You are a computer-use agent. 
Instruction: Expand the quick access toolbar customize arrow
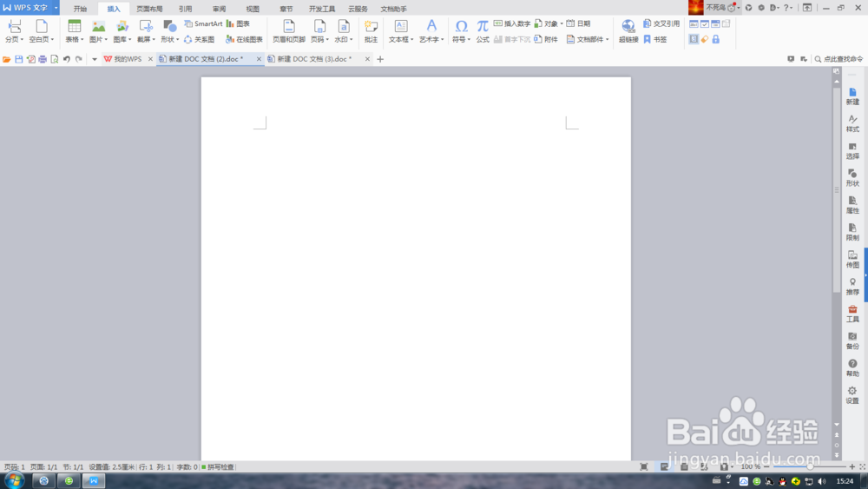pyautogui.click(x=94, y=59)
